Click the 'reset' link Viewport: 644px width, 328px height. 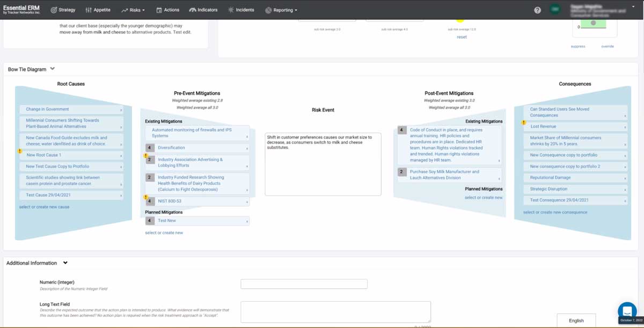coord(462,37)
